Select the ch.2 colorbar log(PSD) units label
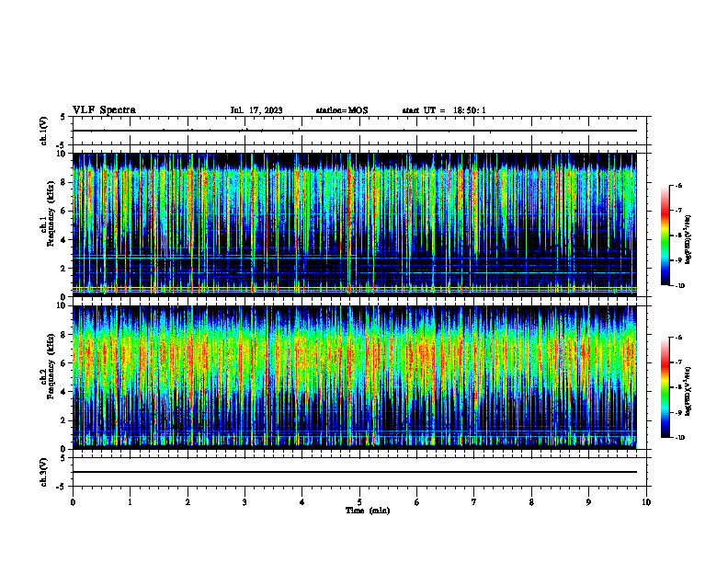728x563 pixels. click(x=688, y=391)
